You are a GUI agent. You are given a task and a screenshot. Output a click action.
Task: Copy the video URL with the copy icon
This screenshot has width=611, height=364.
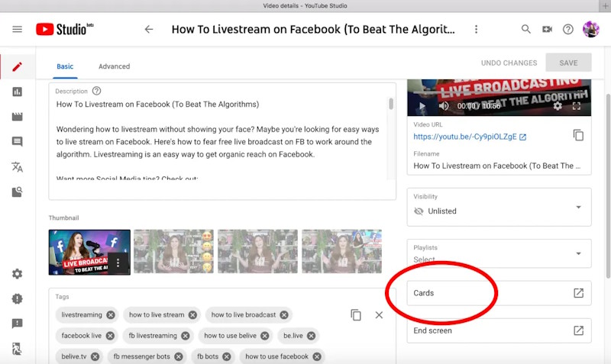click(x=578, y=135)
